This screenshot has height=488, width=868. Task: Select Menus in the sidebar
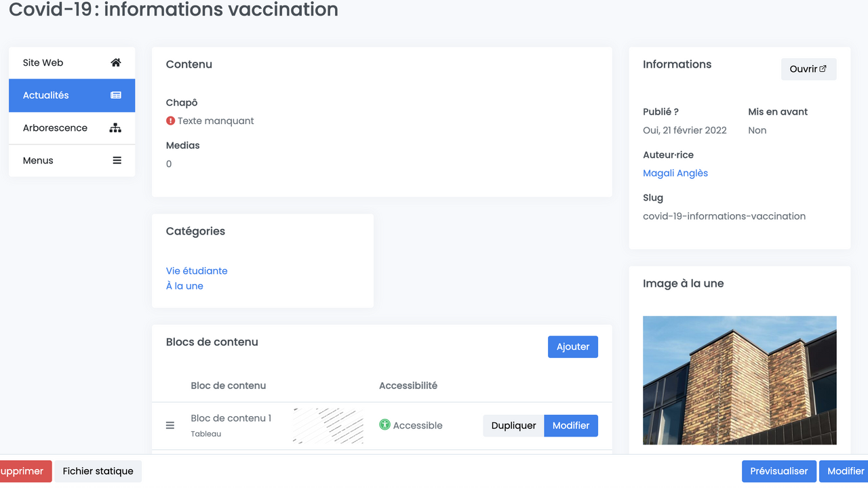[x=38, y=161]
